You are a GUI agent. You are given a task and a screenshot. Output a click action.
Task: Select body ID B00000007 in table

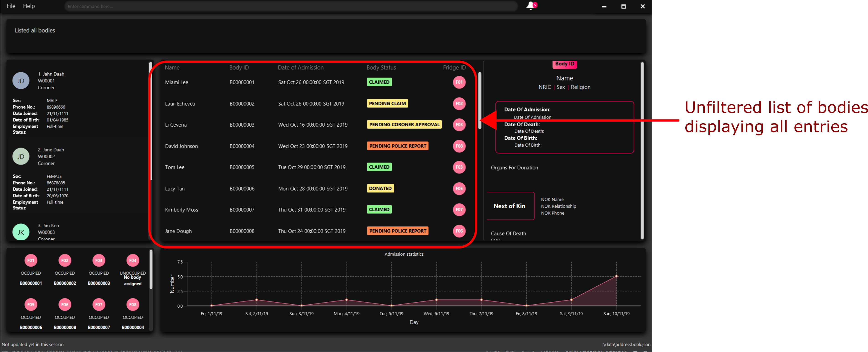[x=242, y=210]
